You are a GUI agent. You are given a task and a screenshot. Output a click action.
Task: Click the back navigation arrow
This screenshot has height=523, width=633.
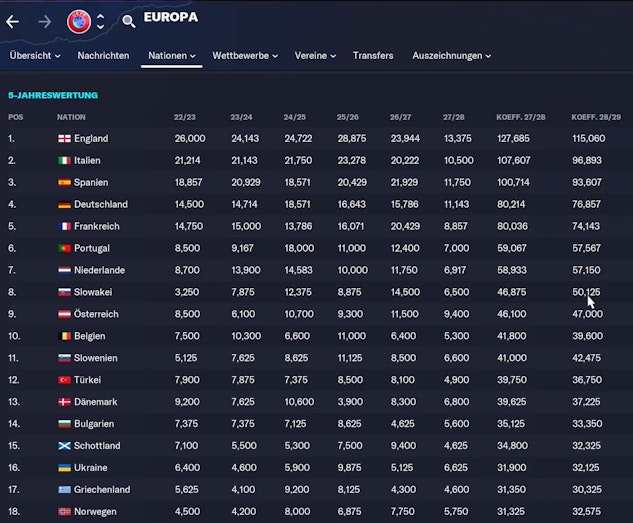(x=14, y=21)
